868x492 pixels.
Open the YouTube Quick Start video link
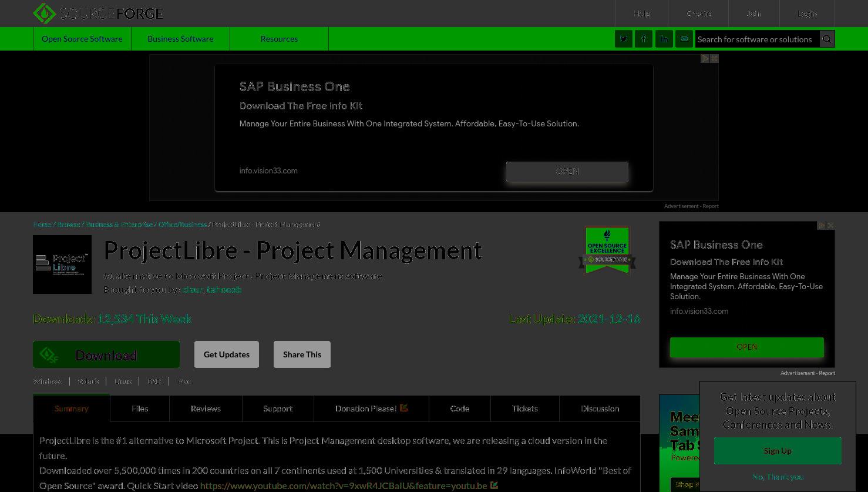(x=344, y=486)
